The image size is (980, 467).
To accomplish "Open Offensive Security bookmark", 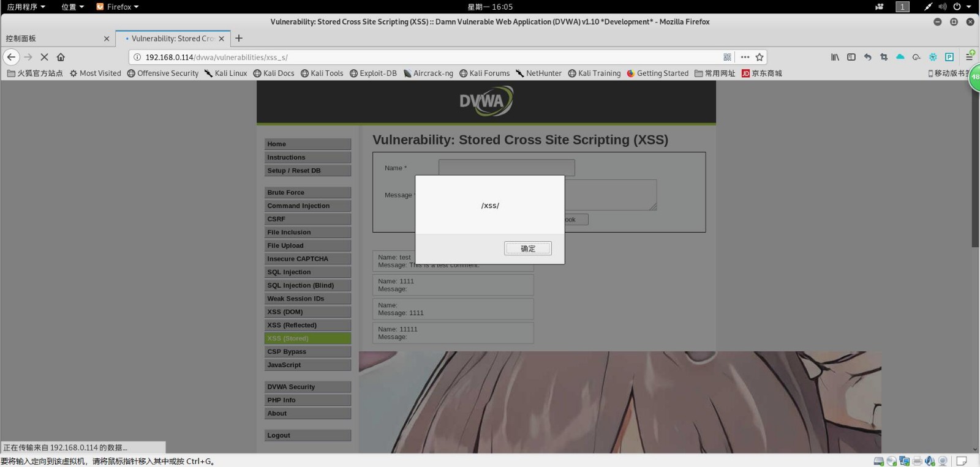I will coord(163,73).
